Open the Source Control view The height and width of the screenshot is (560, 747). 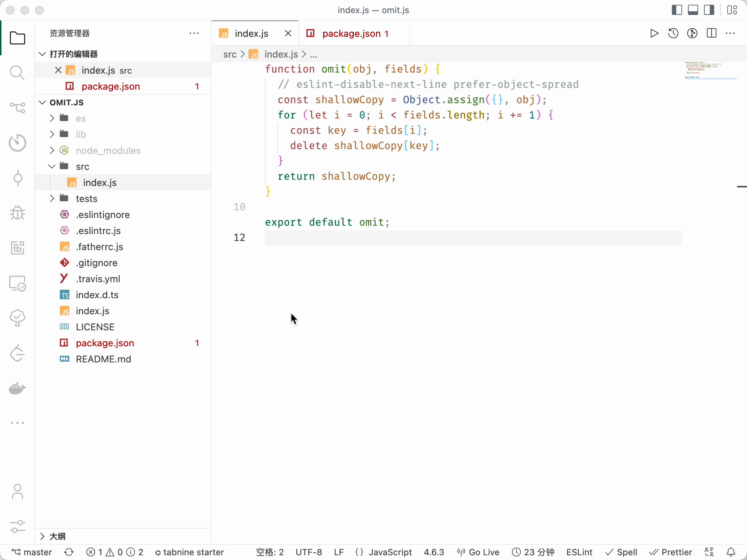point(17,108)
